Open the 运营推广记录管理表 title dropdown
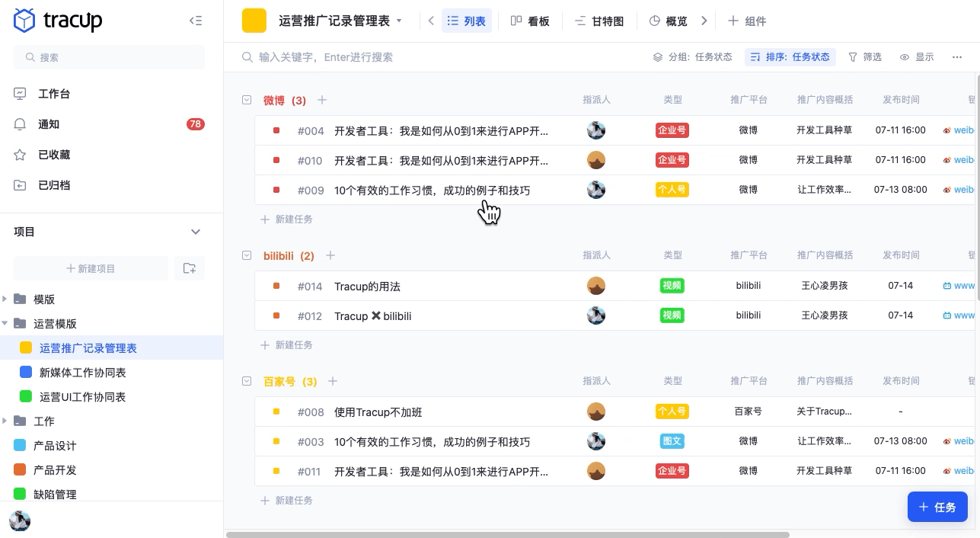 [x=399, y=21]
